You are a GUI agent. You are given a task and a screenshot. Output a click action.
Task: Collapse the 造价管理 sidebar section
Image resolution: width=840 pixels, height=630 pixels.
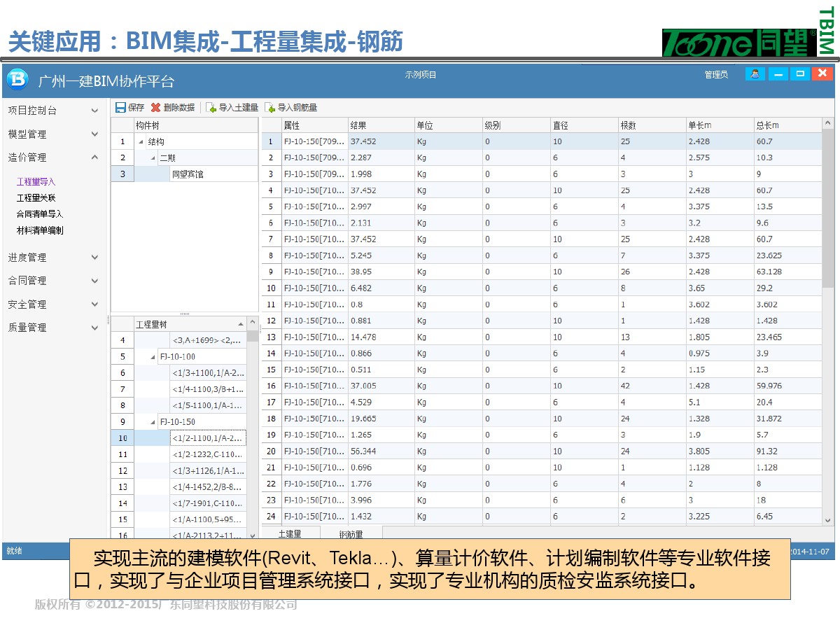coord(95,157)
